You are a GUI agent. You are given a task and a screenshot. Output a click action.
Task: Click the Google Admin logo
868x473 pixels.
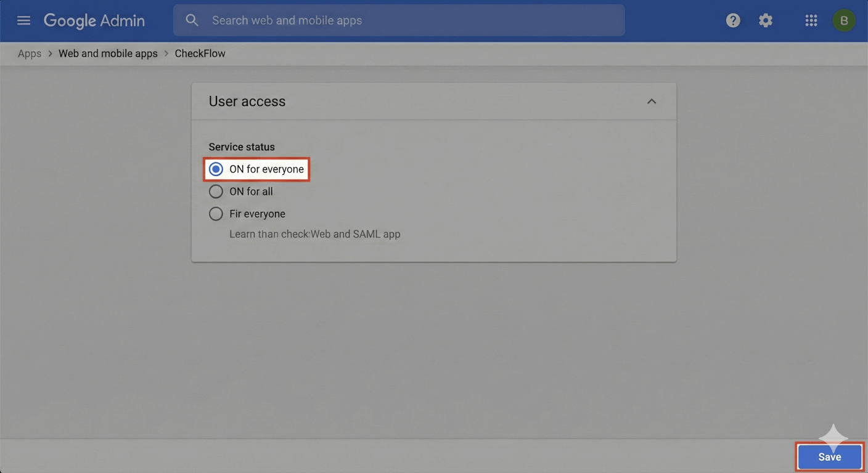[x=94, y=20]
